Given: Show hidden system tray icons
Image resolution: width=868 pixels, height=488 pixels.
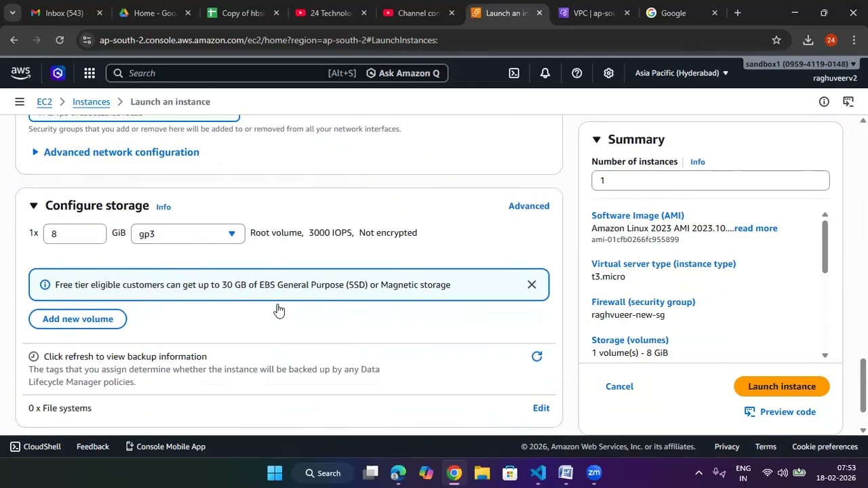Looking at the screenshot, I should (698, 473).
